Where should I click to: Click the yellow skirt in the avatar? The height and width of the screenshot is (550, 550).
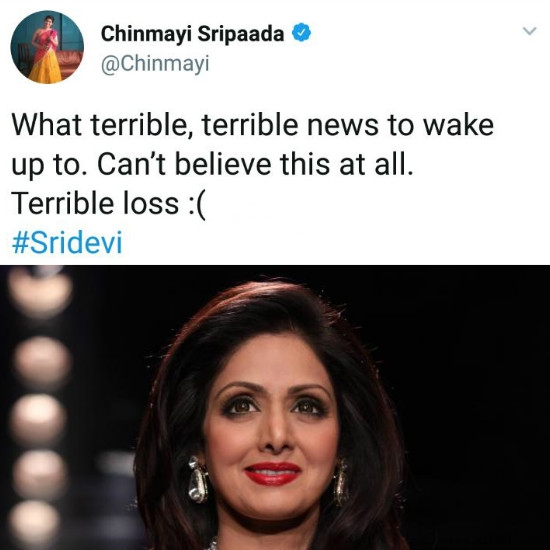(x=45, y=67)
